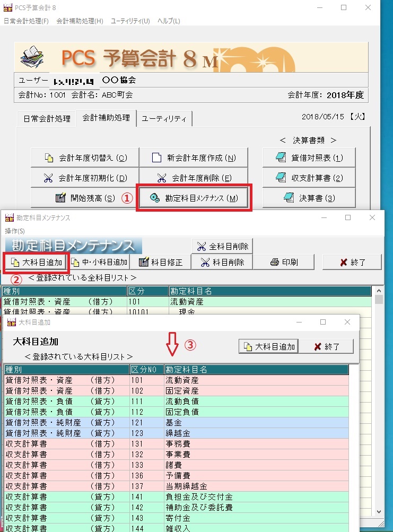
Task: Click 大科目追加 dialog title icon
Action: point(12,322)
